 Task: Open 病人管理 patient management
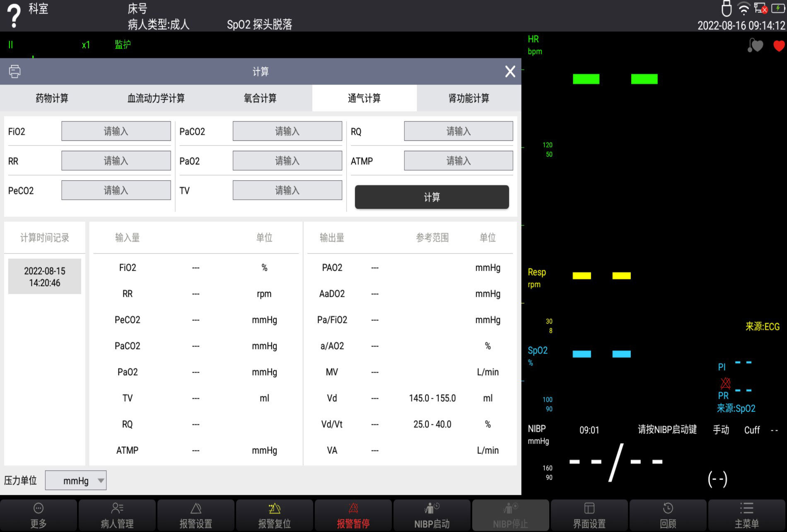point(117,515)
